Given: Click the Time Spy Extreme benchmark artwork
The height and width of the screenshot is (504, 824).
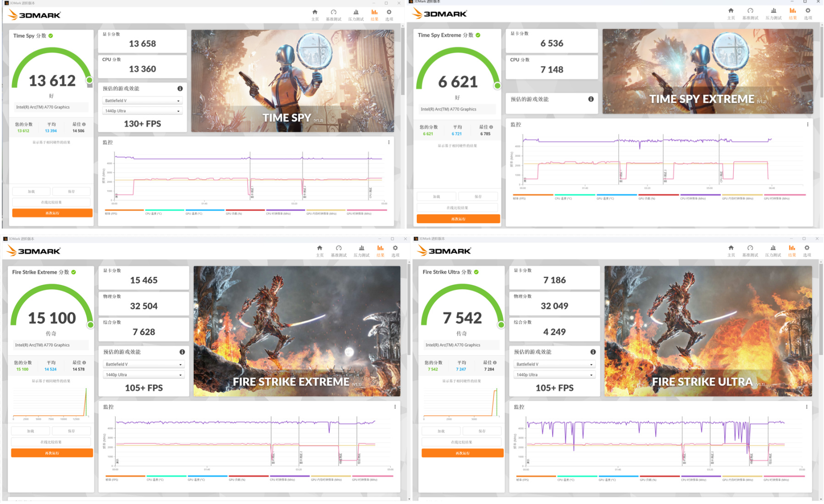Looking at the screenshot, I should tap(708, 71).
